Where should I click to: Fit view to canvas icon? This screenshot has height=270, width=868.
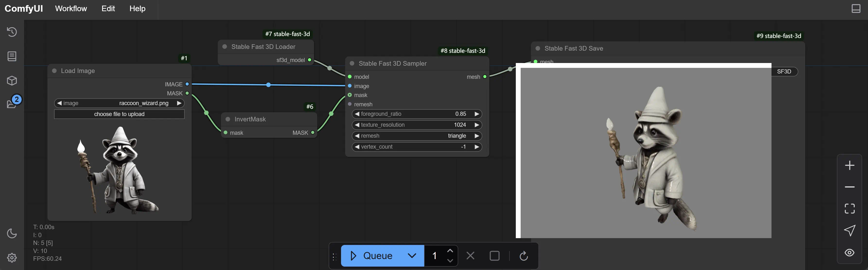click(x=850, y=209)
